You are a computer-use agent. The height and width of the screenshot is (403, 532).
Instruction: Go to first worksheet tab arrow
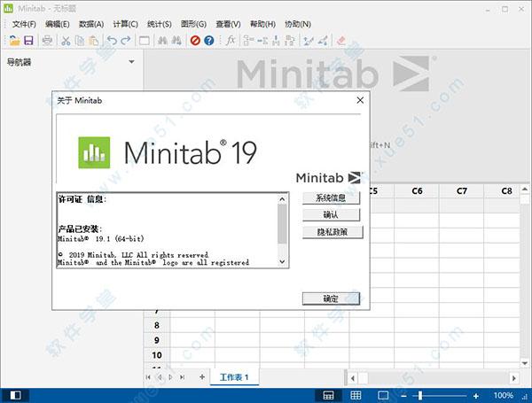click(x=148, y=377)
